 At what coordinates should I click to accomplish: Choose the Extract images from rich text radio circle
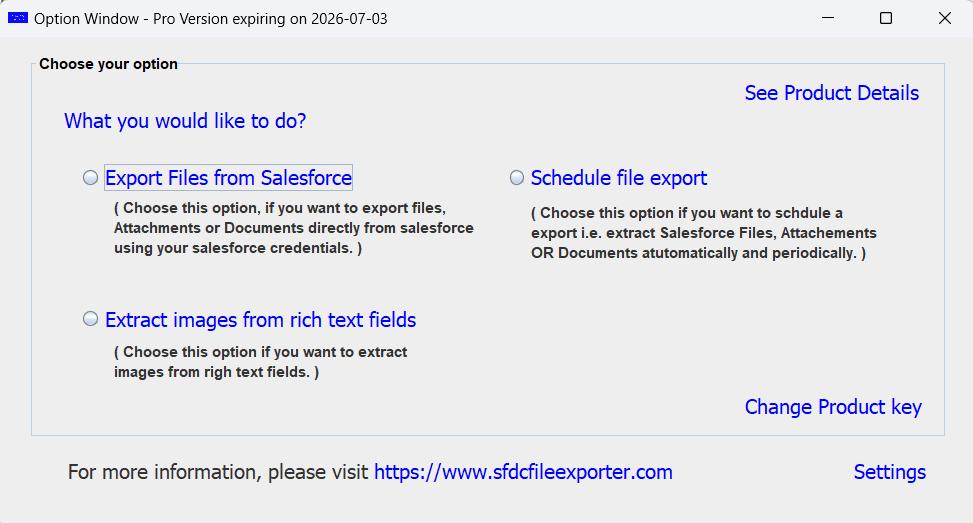click(x=91, y=320)
